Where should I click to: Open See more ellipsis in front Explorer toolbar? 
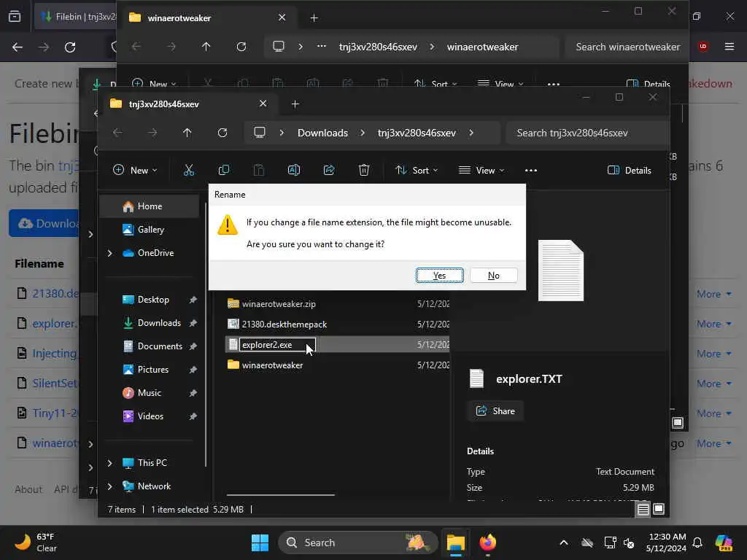531,170
